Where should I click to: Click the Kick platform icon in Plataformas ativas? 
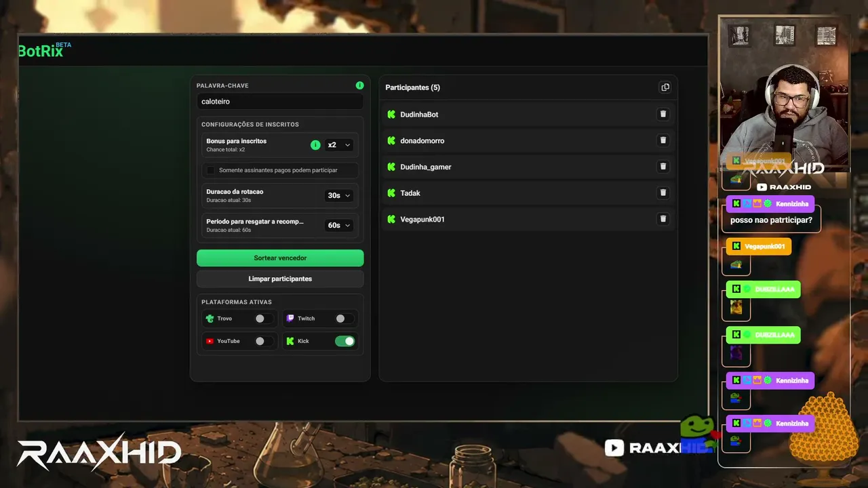tap(290, 341)
